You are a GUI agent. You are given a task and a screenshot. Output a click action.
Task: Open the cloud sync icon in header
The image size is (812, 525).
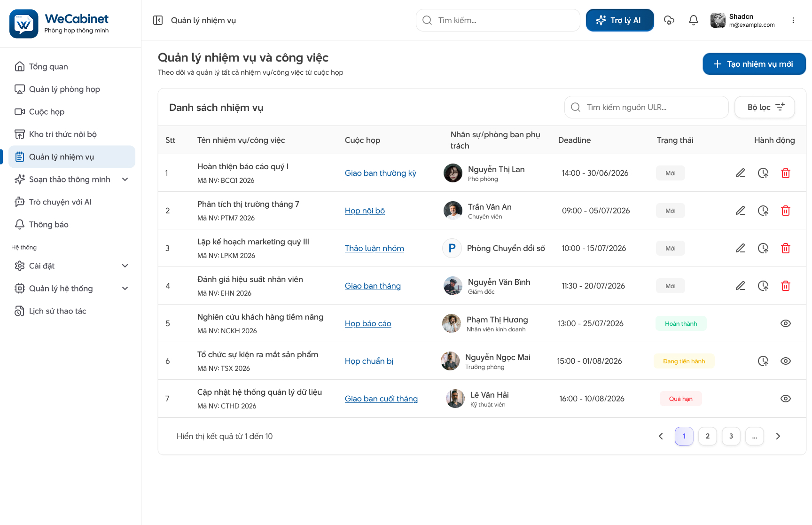669,20
